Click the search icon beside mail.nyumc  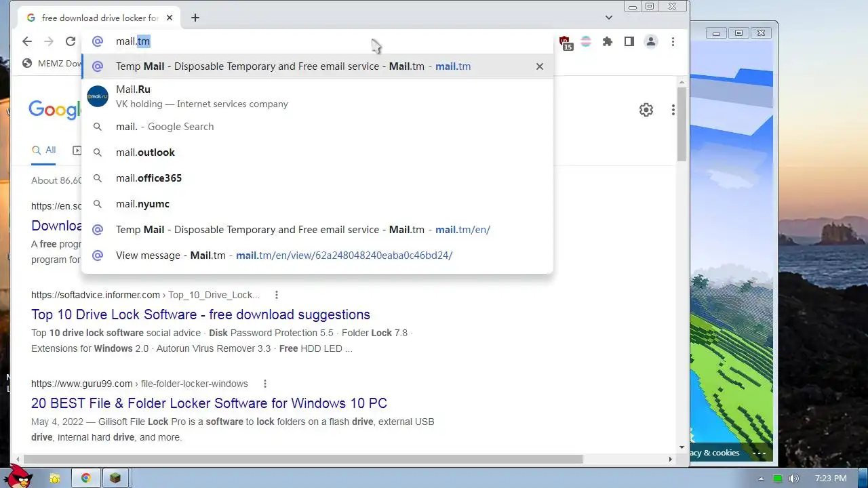[x=98, y=204]
